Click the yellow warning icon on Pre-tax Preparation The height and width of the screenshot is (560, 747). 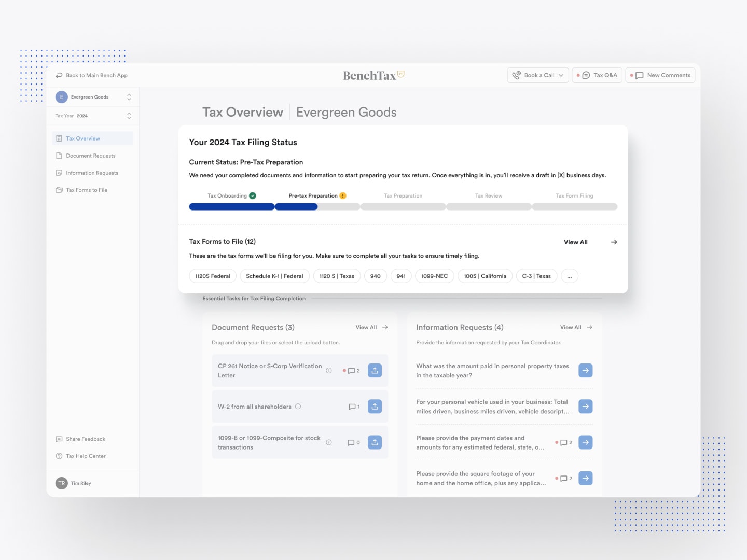(x=343, y=195)
